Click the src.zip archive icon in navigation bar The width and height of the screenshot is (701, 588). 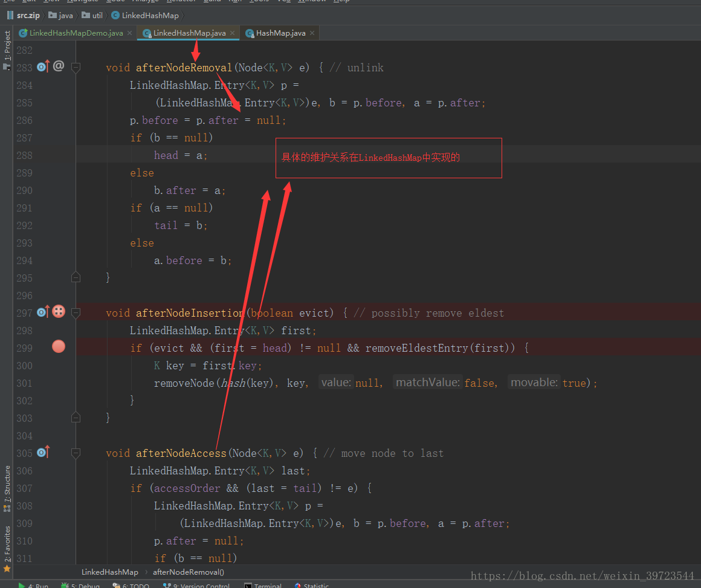coord(10,15)
